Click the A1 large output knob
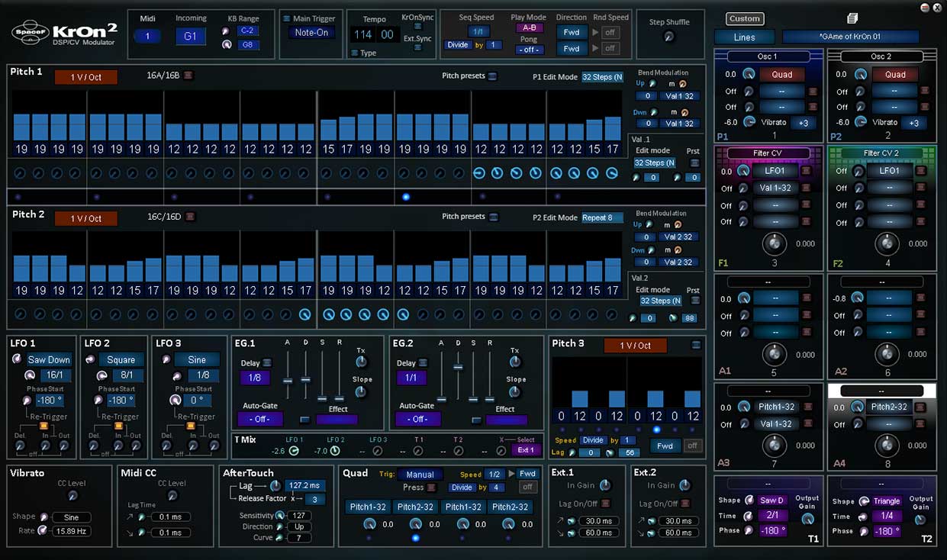 point(775,354)
